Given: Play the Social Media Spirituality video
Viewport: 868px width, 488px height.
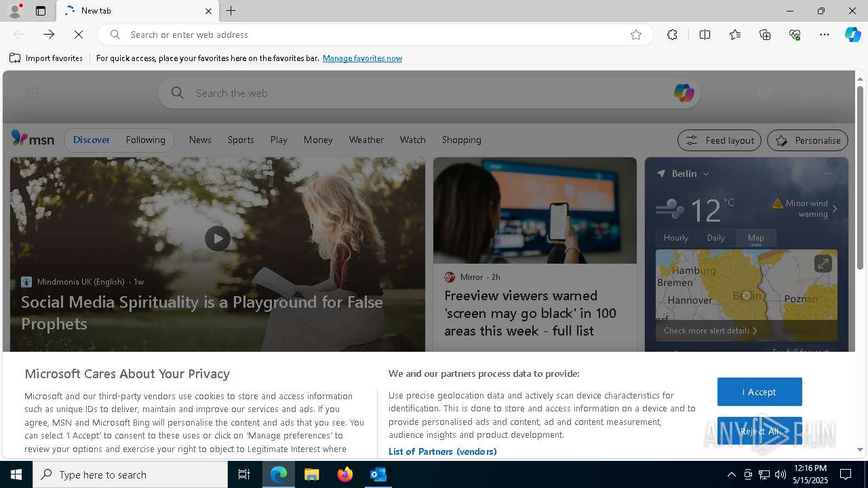Looking at the screenshot, I should [218, 239].
